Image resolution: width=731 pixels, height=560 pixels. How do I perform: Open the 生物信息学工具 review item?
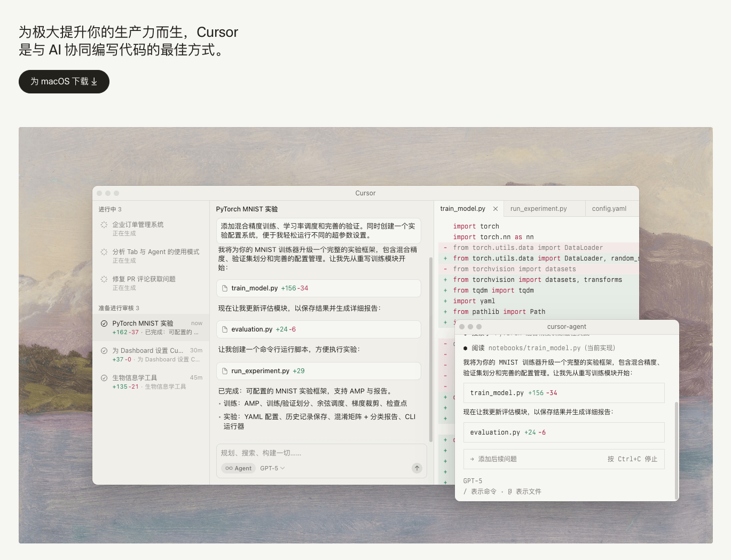[x=151, y=382]
